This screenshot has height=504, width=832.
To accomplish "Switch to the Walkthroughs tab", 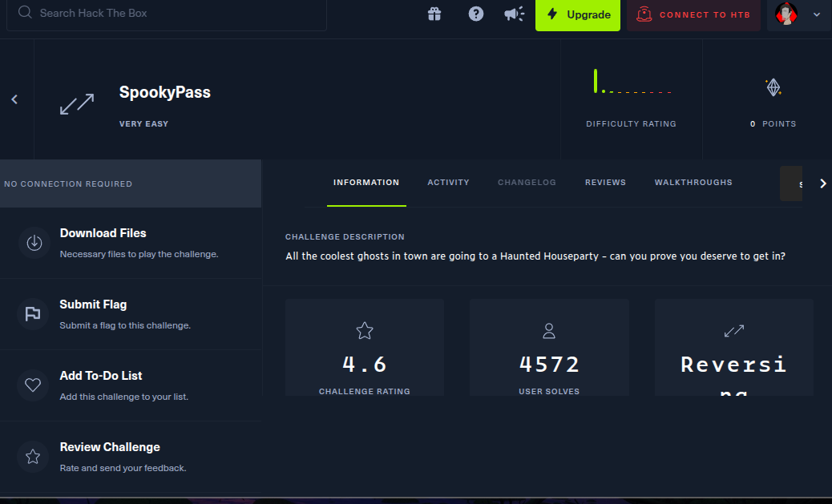I will point(693,183).
